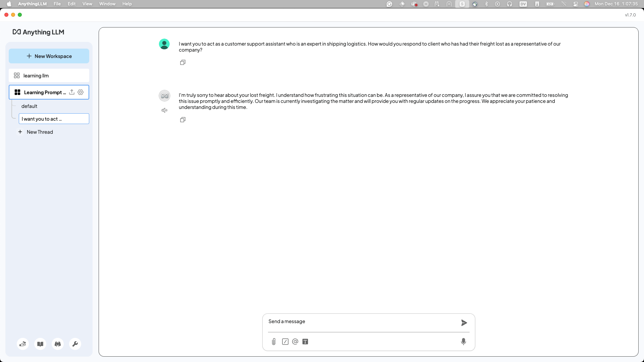The image size is (644, 362).
Task: Select the text-to-speech speaker icon
Action: point(164,110)
